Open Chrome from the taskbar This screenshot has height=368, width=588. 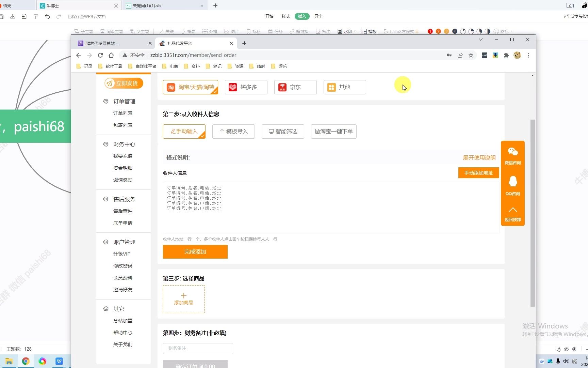(26, 361)
